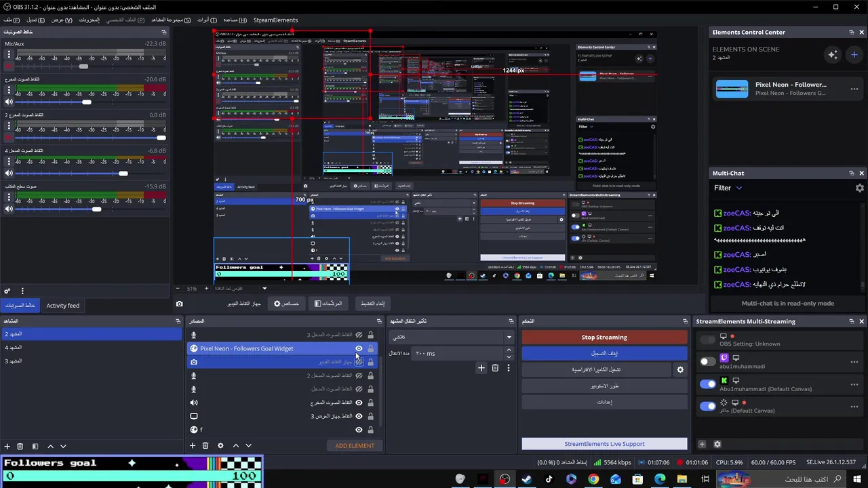The width and height of the screenshot is (868, 488).
Task: Open more options for abu1muhammadi Twitch
Action: (x=854, y=362)
